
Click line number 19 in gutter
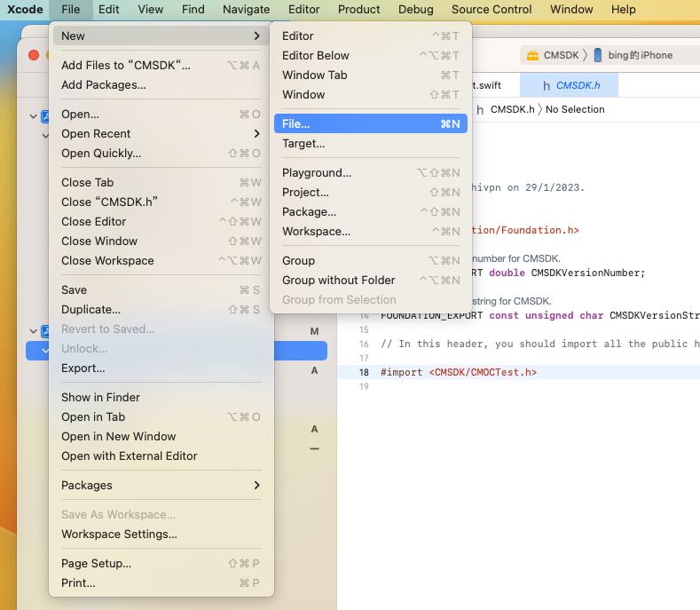coord(364,386)
